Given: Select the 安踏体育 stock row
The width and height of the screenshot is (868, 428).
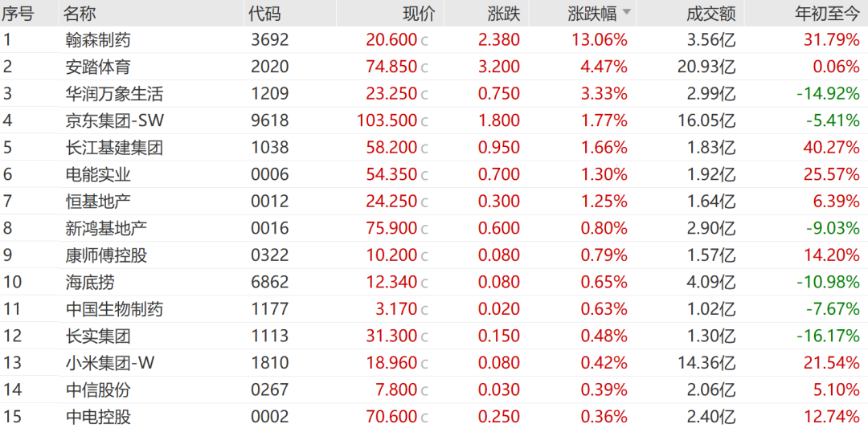Looking at the screenshot, I should 434,67.
